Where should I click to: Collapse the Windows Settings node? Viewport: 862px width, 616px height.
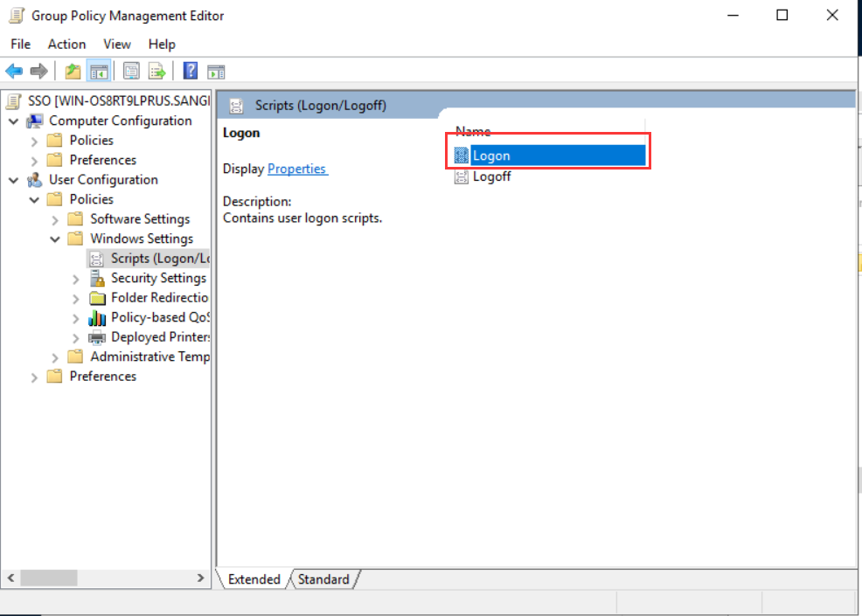pyautogui.click(x=55, y=239)
